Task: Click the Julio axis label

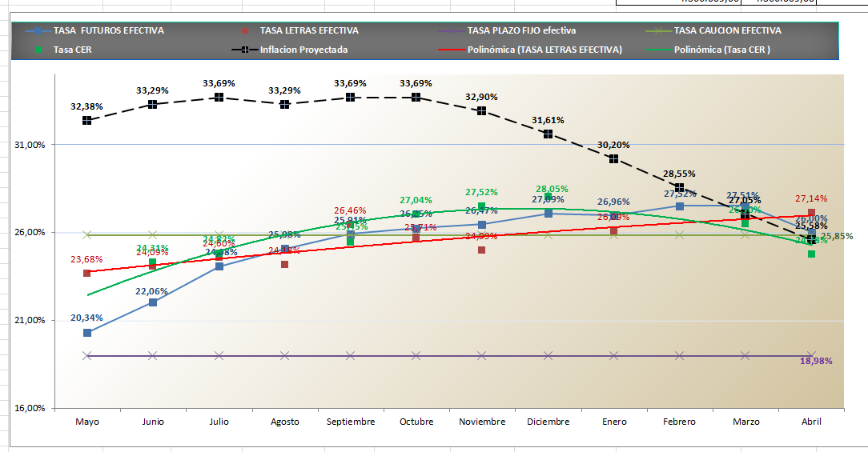Action: tap(219, 422)
